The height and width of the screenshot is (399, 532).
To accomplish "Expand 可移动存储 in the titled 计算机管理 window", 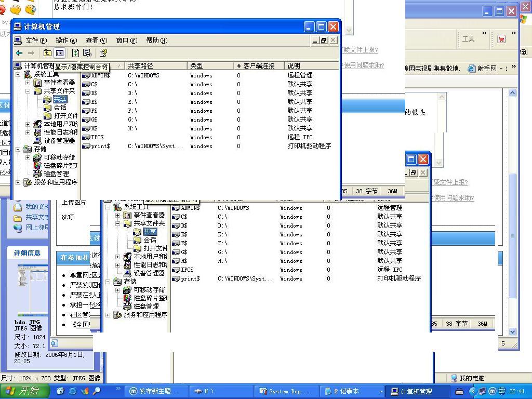I will point(28,157).
